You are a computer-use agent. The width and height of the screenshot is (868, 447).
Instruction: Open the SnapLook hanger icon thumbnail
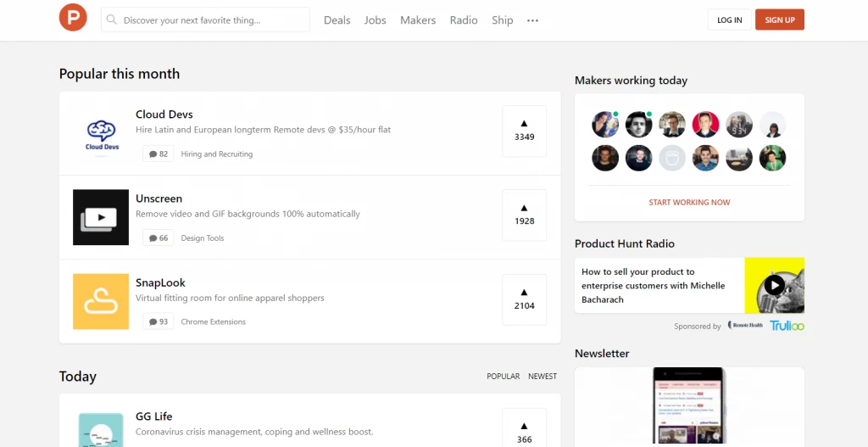point(101,301)
